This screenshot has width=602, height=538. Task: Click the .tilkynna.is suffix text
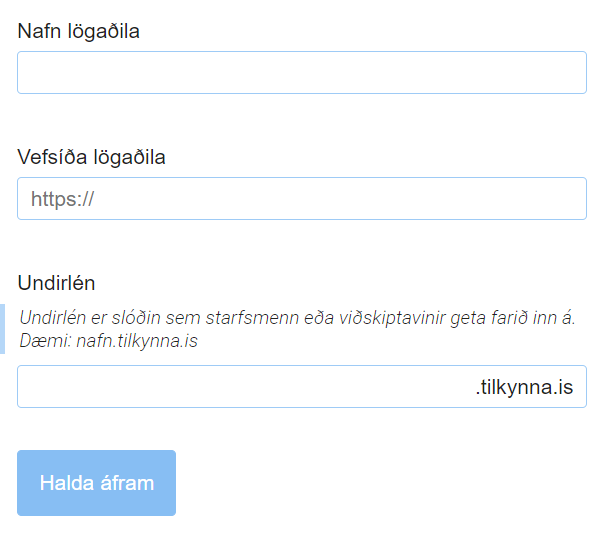click(x=524, y=387)
